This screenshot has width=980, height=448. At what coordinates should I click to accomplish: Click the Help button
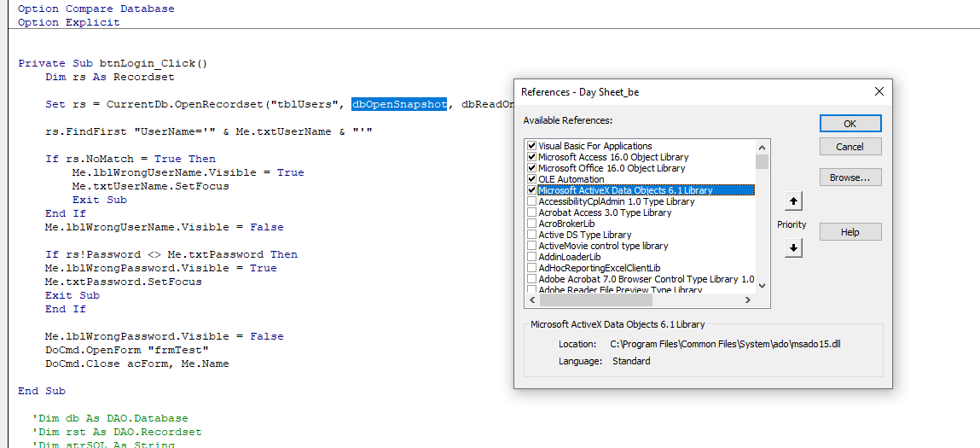click(850, 232)
